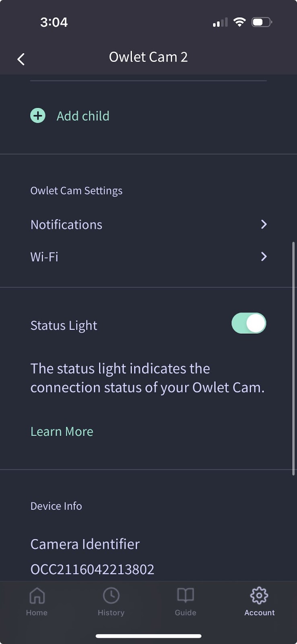Click the green plus Add child icon
Viewport: 297px width, 644px height.
point(38,116)
